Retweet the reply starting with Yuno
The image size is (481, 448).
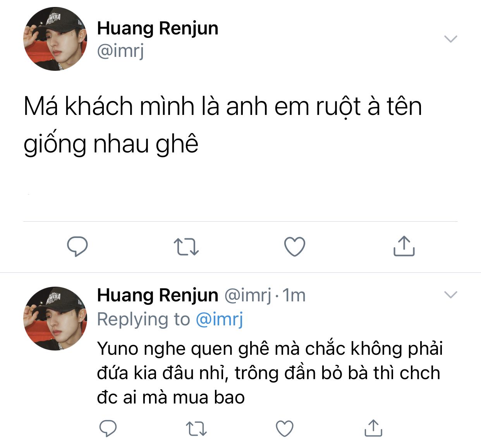pos(196,429)
